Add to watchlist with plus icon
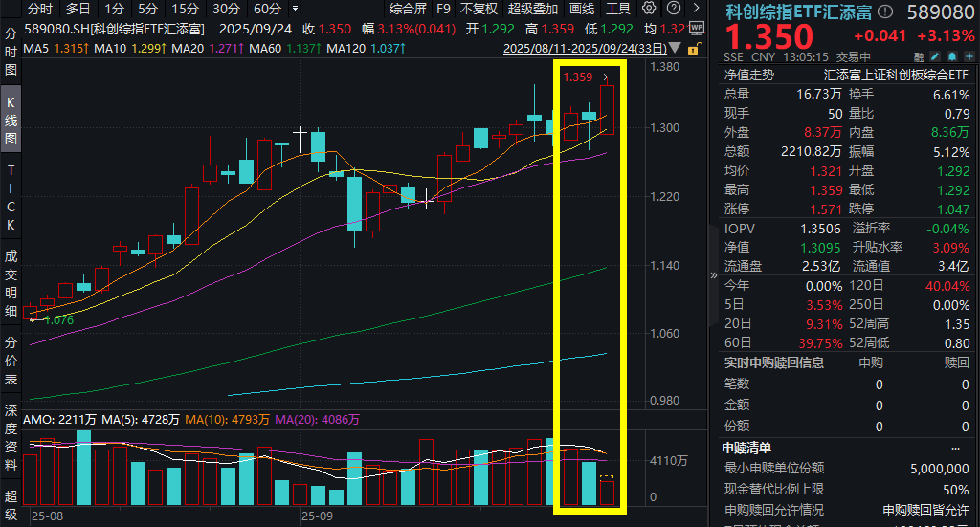 click(969, 56)
